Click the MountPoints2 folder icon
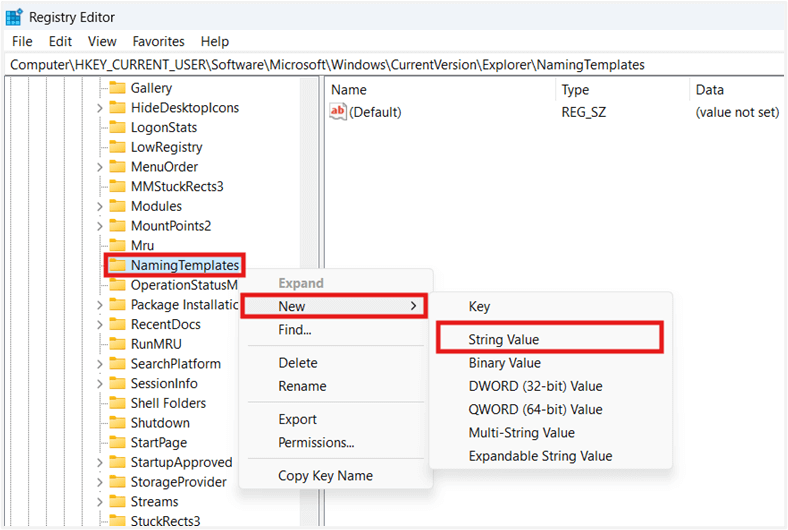Viewport: 788px width, 530px height. (x=117, y=226)
